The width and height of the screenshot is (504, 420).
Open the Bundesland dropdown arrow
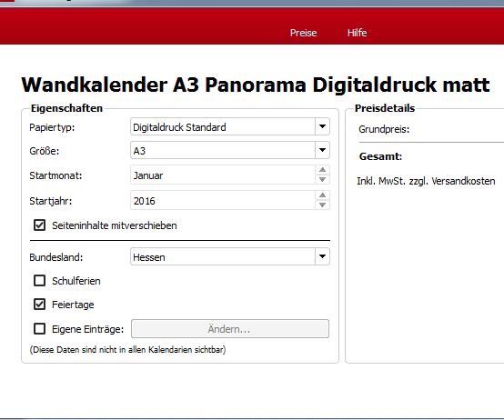click(x=322, y=256)
